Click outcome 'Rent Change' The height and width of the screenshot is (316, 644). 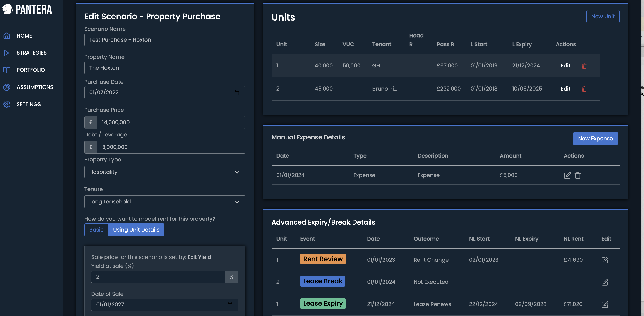[x=431, y=260]
